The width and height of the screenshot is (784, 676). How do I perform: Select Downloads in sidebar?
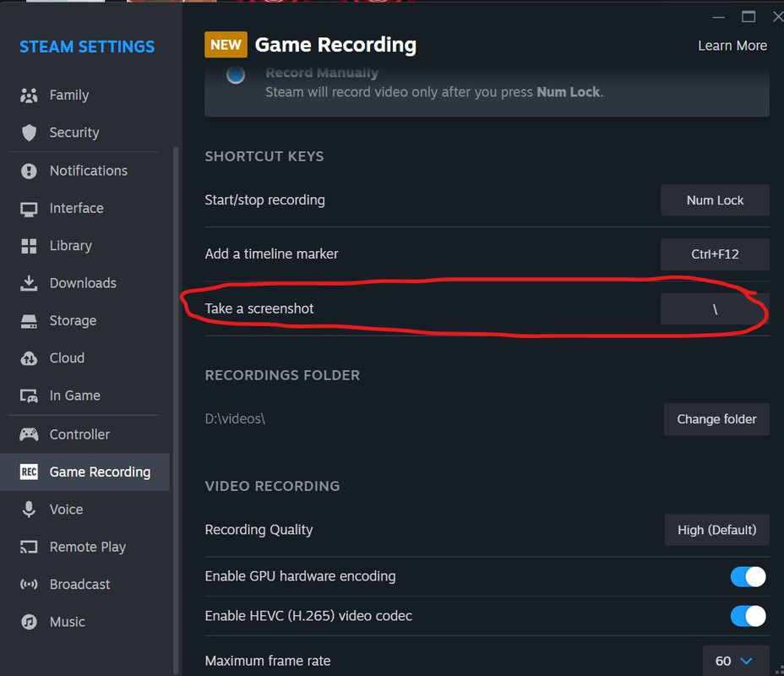coord(83,283)
